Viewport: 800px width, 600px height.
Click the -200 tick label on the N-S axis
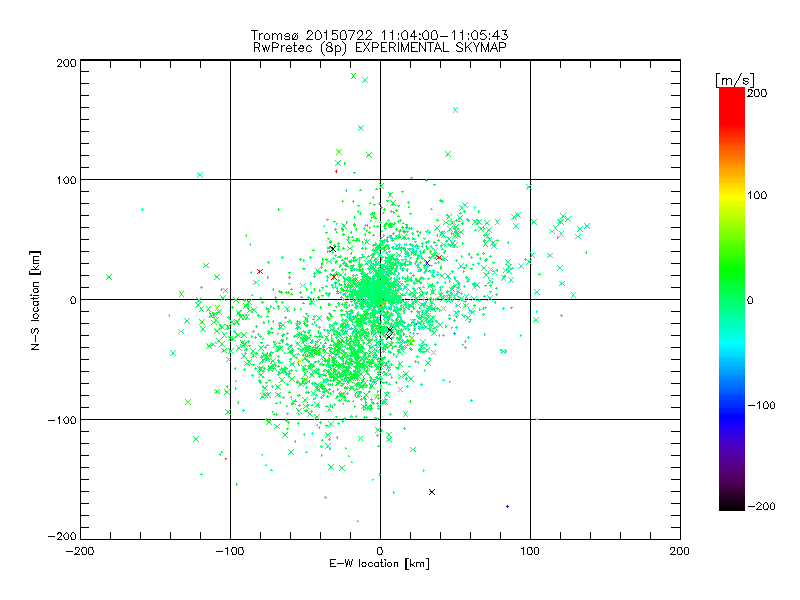62,536
